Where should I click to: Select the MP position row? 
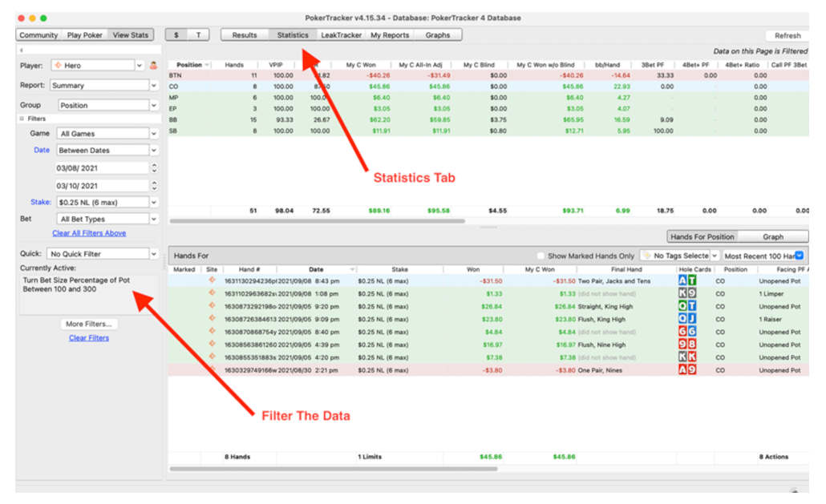(488, 97)
